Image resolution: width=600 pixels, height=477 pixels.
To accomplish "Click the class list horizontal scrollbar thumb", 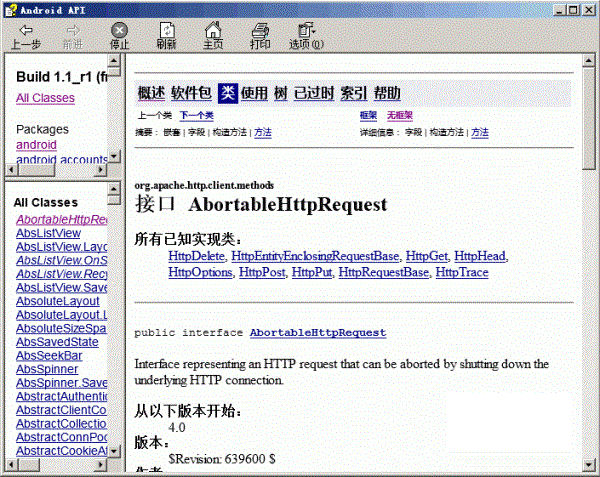I will [29, 464].
